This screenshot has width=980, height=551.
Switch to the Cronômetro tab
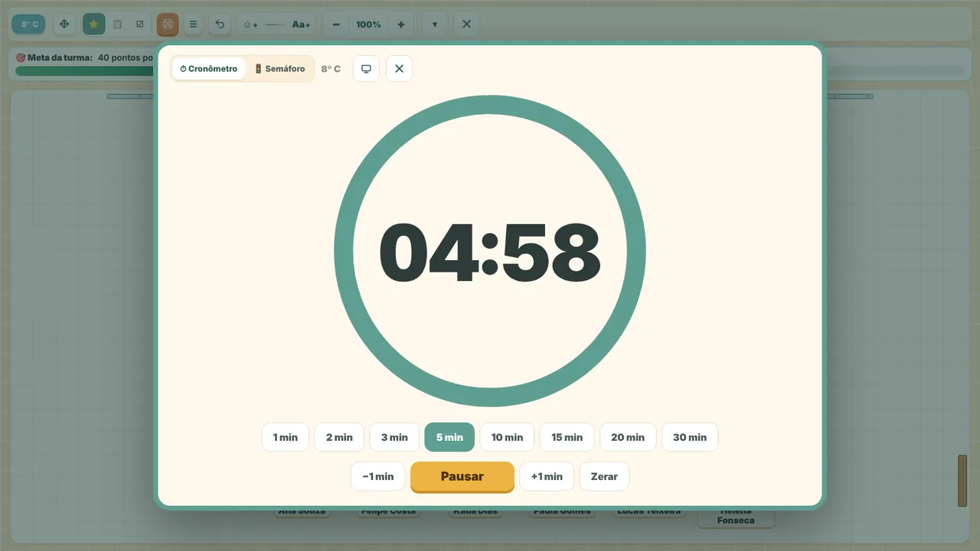point(208,69)
